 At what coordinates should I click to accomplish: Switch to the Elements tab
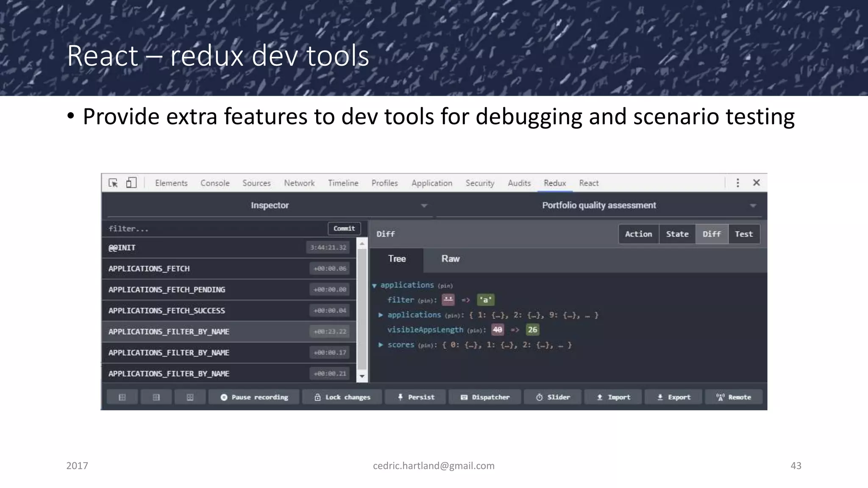(171, 183)
